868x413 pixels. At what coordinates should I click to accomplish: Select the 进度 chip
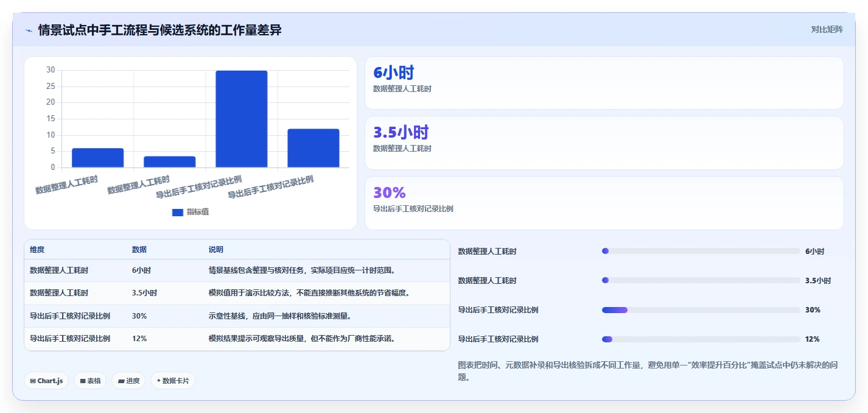point(128,381)
